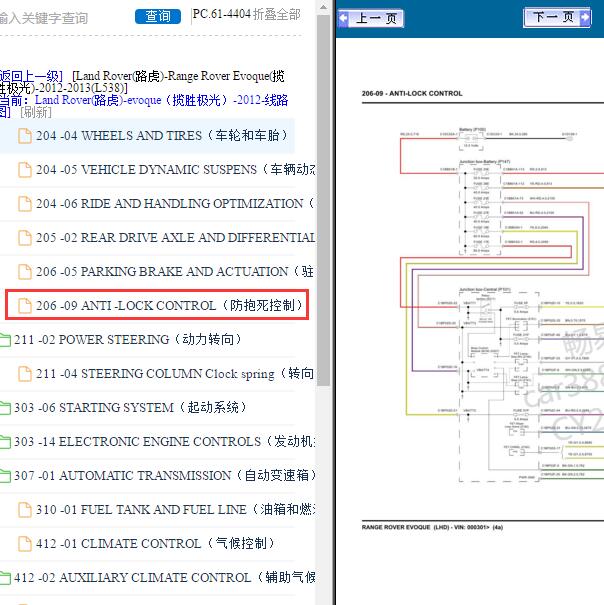Image resolution: width=604 pixels, height=605 pixels.
Task: Expand 303-14 ELECTRONIC ENGINE CONTROLS folder
Action: pyautogui.click(x=164, y=441)
